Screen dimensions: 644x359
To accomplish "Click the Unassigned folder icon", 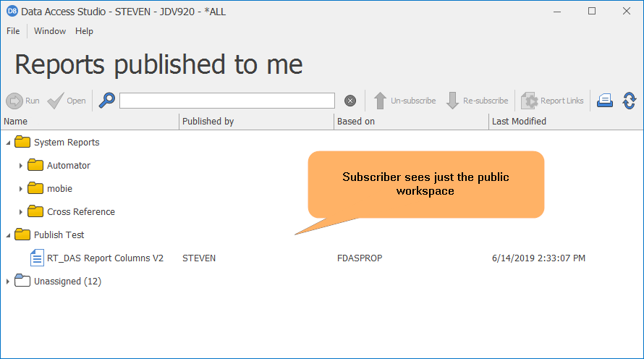I will [x=22, y=281].
